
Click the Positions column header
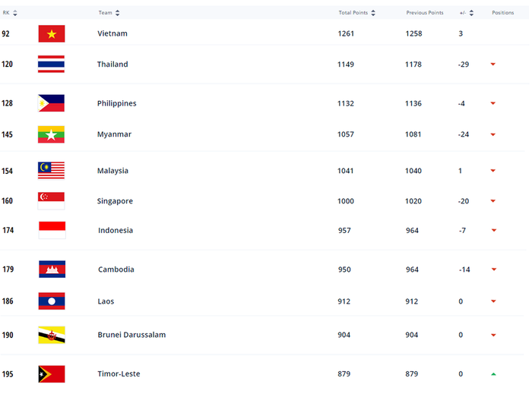click(502, 13)
